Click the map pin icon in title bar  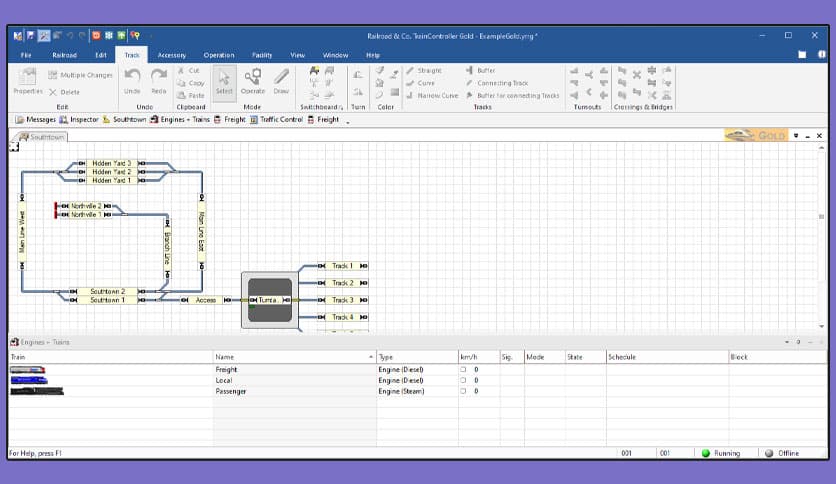[135, 36]
